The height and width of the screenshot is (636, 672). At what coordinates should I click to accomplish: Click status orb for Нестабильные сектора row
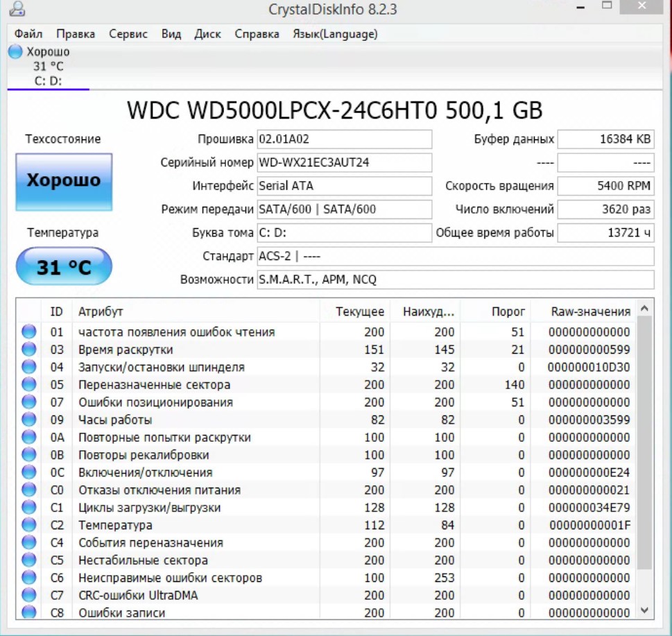[x=29, y=560]
